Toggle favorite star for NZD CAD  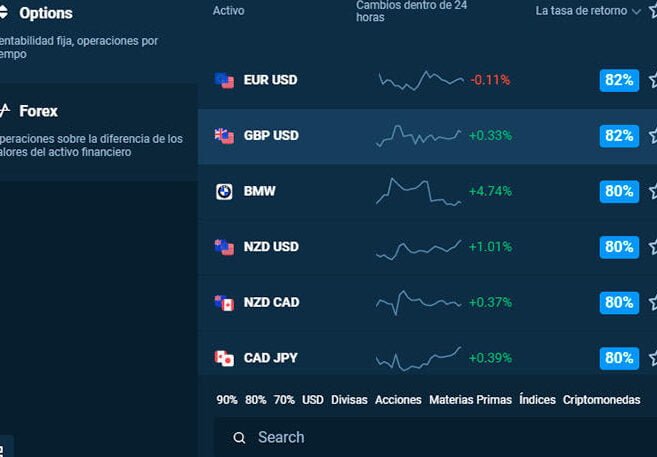652,302
